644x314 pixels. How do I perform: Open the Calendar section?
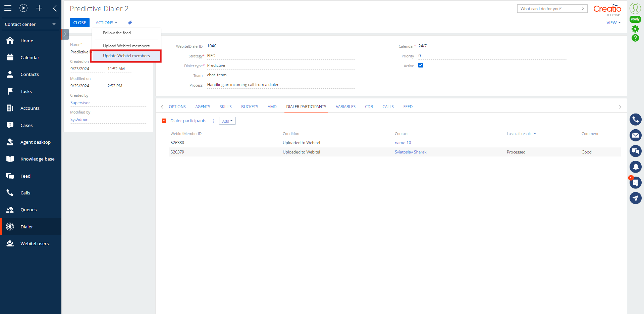(31, 57)
